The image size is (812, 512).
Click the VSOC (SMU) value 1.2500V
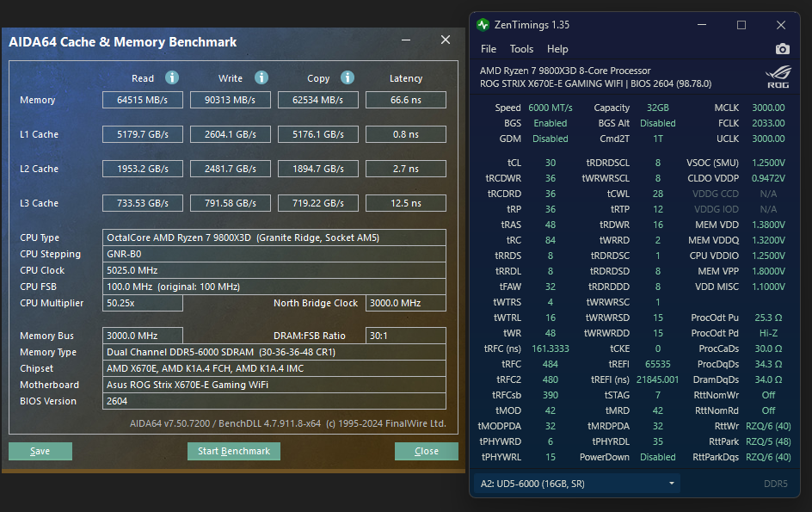coord(768,163)
